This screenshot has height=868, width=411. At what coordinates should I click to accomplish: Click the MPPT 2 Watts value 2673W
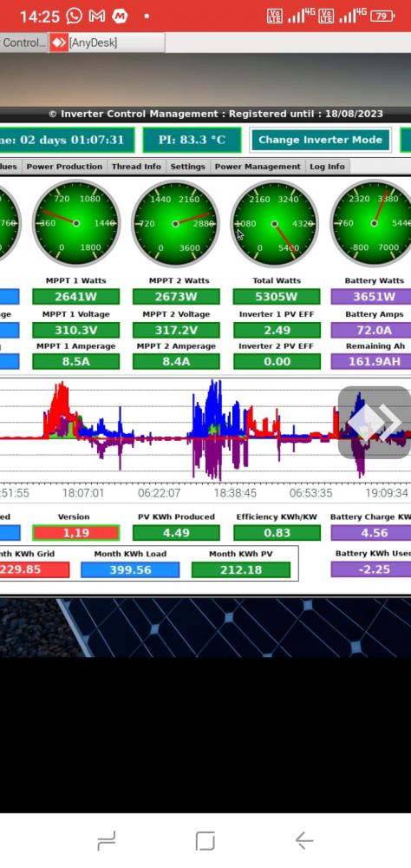176,297
